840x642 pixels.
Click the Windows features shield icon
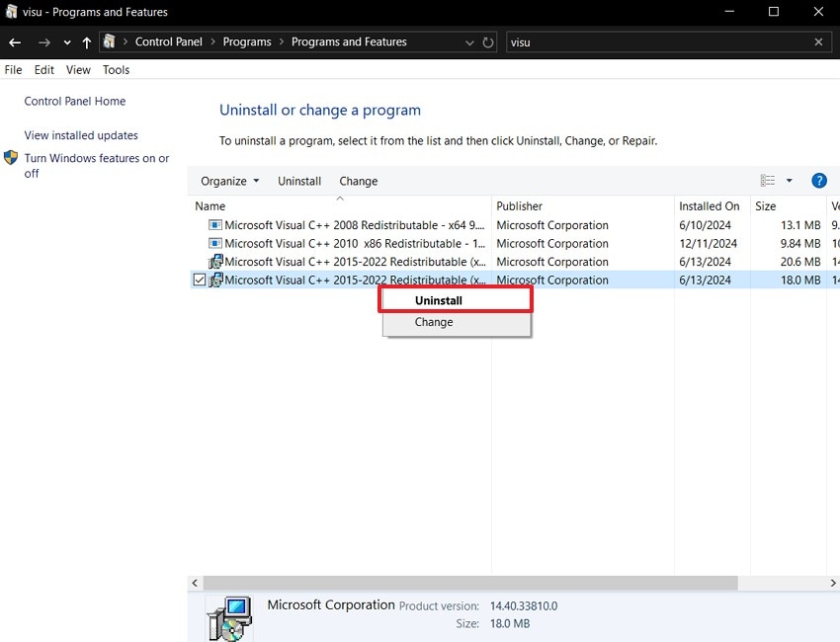click(x=11, y=158)
